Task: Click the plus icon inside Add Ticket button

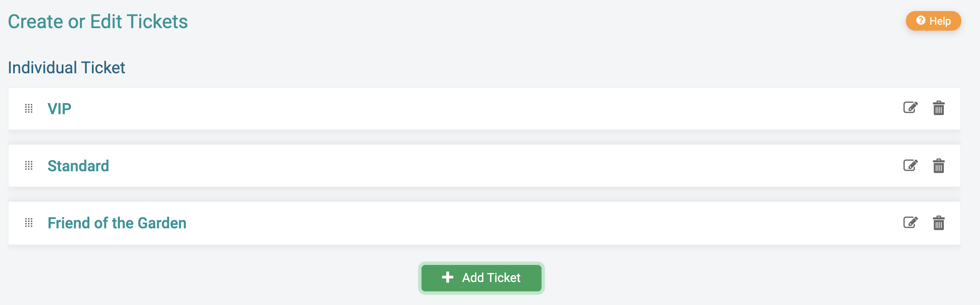Action: click(447, 277)
